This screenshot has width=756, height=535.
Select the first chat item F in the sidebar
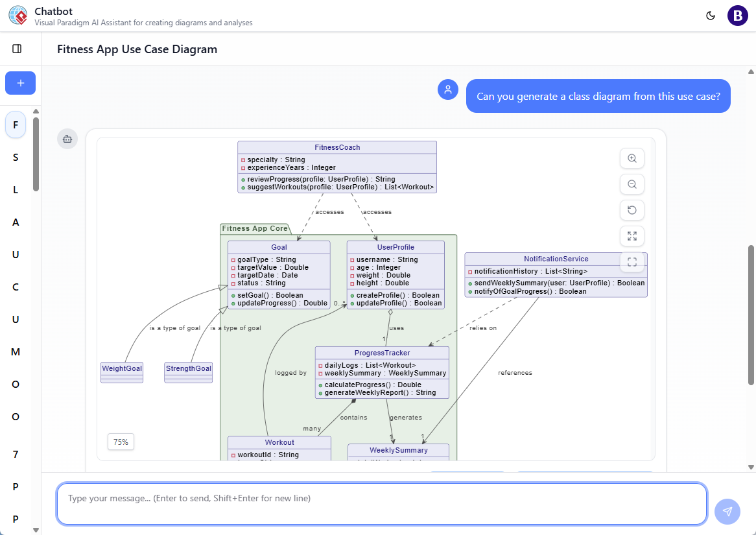(16, 125)
